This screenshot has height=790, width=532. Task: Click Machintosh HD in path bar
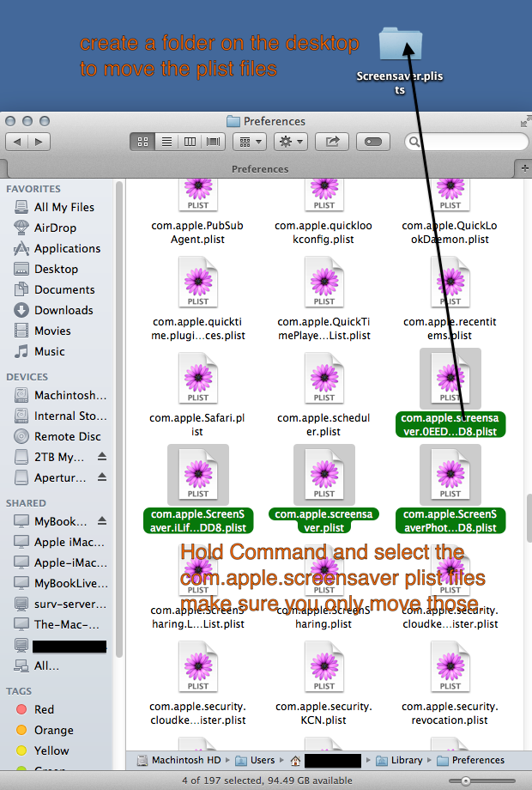(179, 760)
